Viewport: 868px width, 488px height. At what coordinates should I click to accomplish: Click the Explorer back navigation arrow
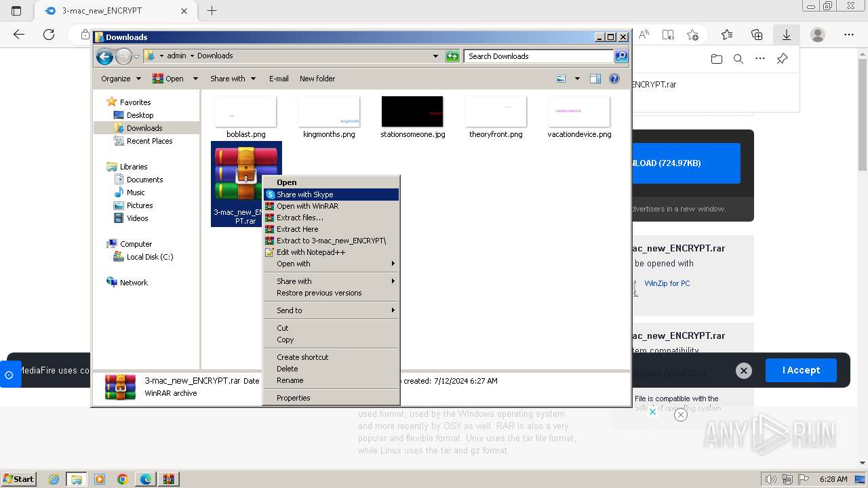pyautogui.click(x=104, y=57)
